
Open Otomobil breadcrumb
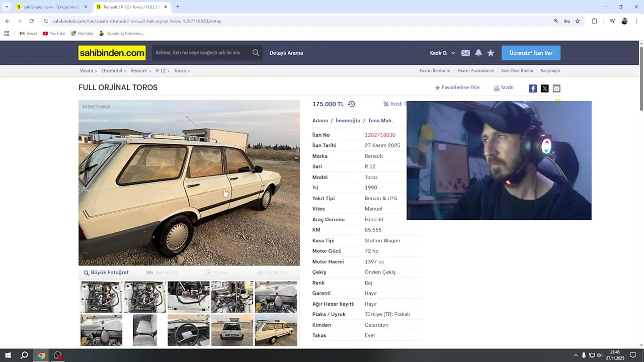coord(112,71)
